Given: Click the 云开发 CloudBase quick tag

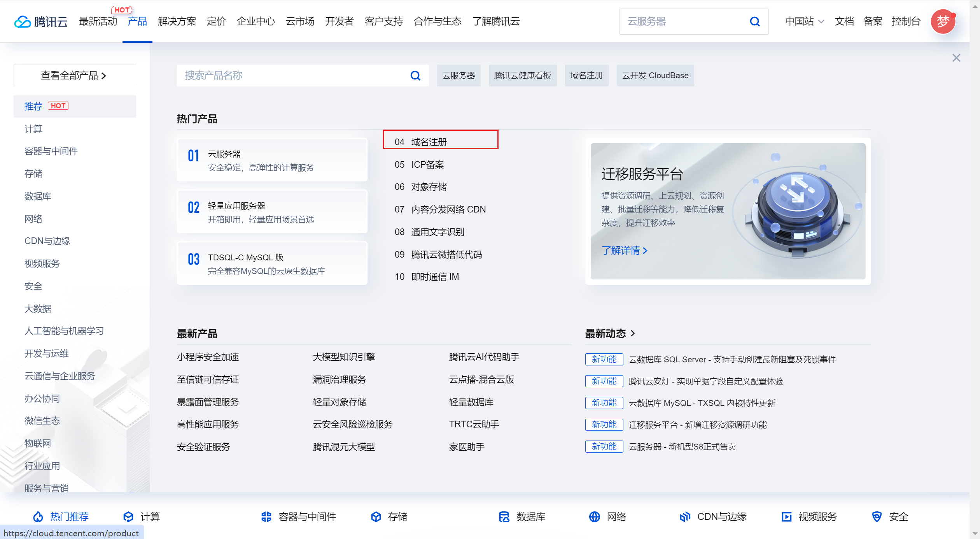Looking at the screenshot, I should (655, 75).
